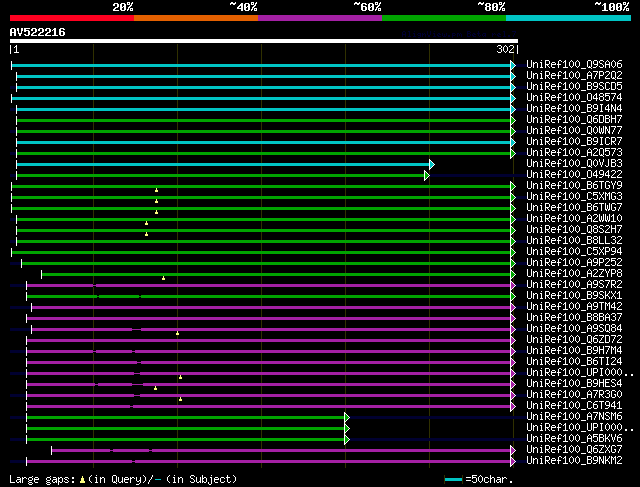The height and width of the screenshot is (487, 640).
Task: Click the arrowhead ending the UniRef100_O49422 bar
Action: click(x=427, y=175)
